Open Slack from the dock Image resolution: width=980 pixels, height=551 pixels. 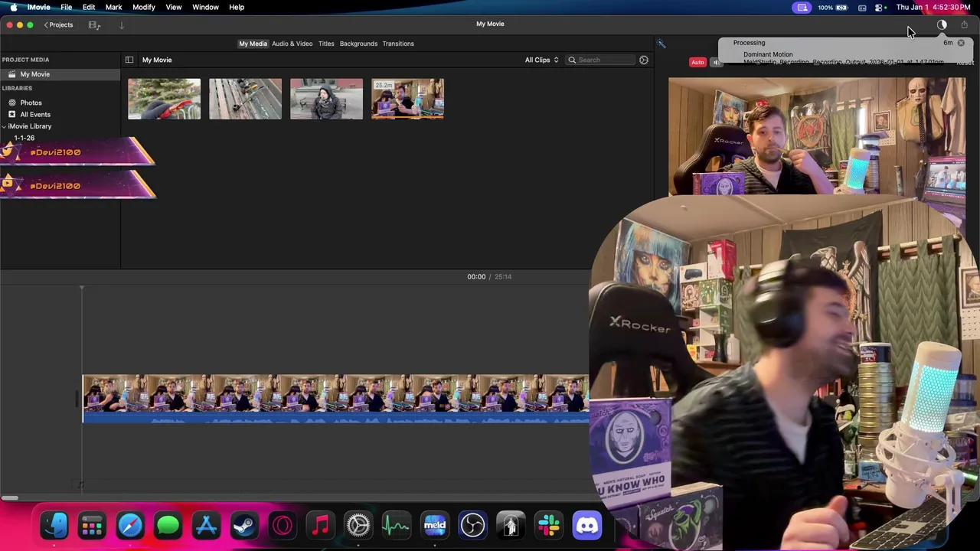click(549, 526)
